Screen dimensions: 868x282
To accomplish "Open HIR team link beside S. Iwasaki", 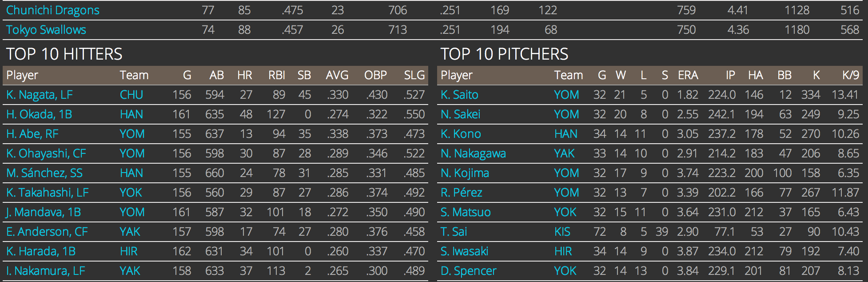I will [563, 251].
